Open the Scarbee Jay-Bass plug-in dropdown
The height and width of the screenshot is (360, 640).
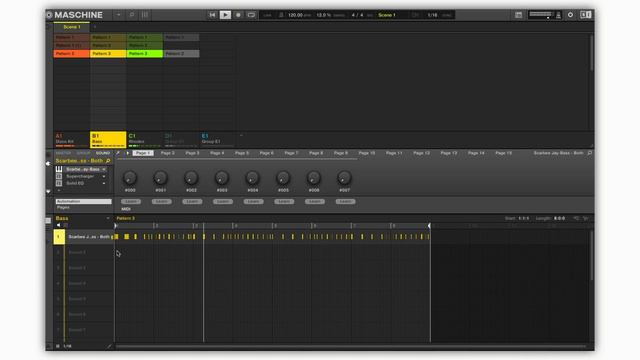[104, 169]
